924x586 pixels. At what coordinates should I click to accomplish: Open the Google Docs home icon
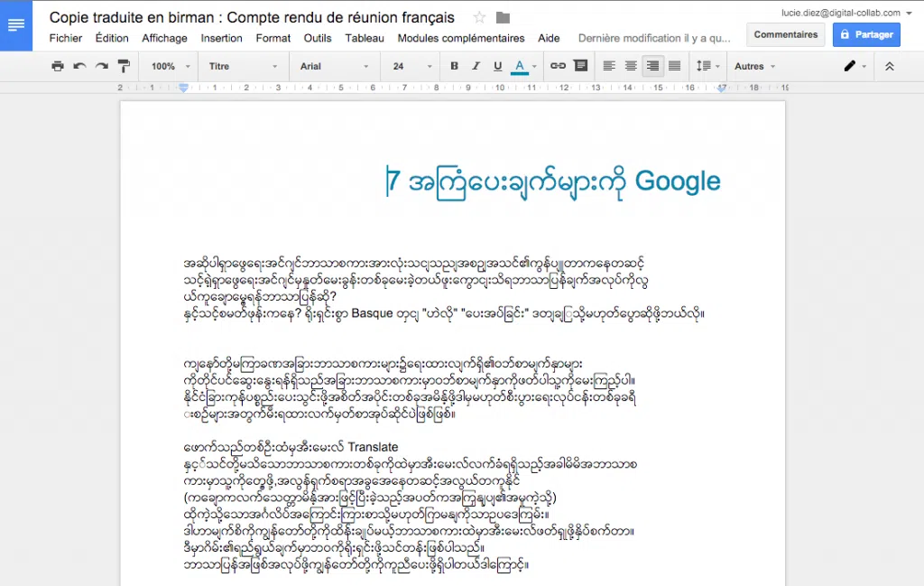(16, 25)
